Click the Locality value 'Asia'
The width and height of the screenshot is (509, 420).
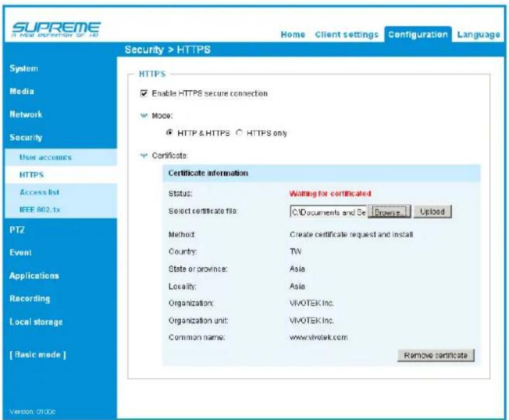[x=297, y=286]
